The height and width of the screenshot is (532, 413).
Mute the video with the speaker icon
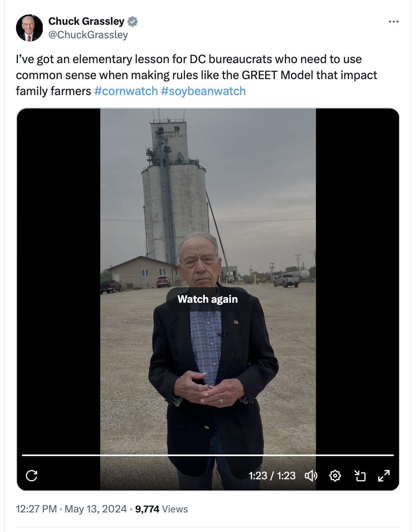tap(311, 476)
